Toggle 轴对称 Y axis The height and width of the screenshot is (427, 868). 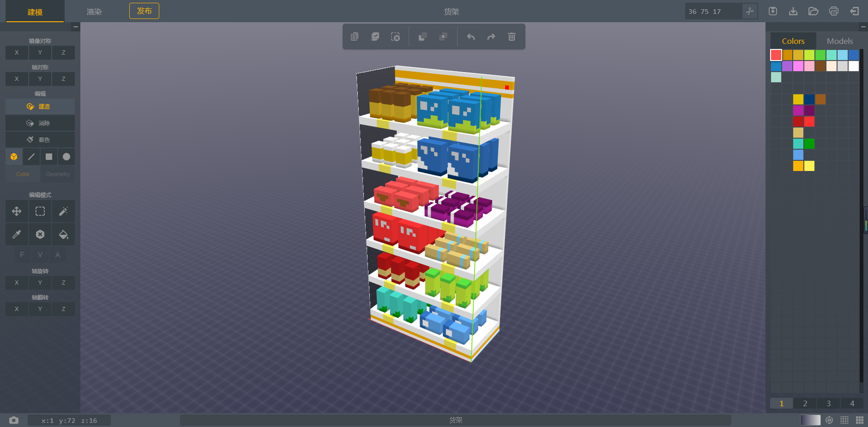tap(40, 79)
